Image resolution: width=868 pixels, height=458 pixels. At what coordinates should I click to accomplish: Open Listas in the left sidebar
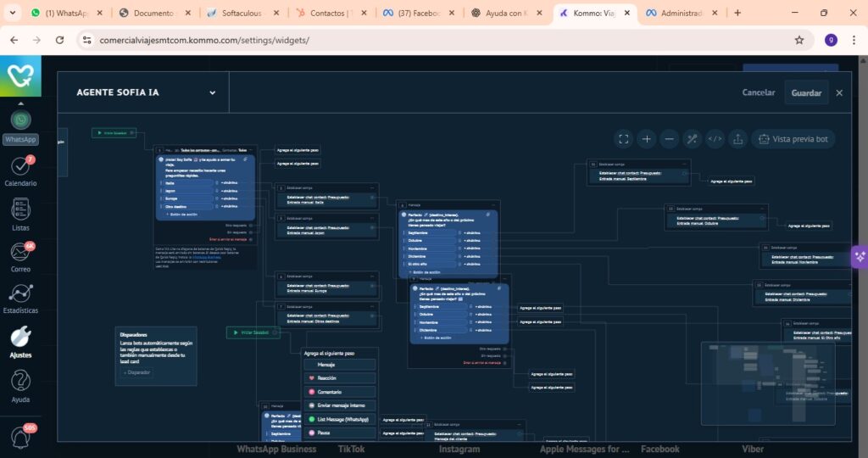coord(20,213)
